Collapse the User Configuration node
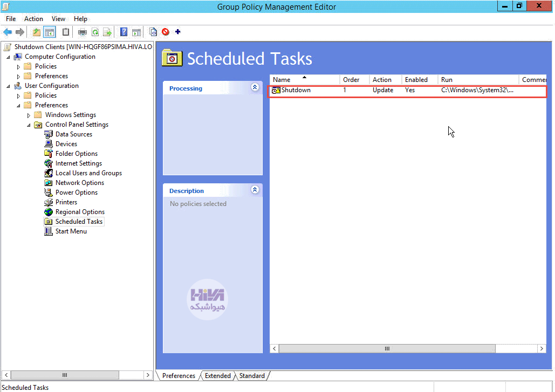 coord(8,86)
